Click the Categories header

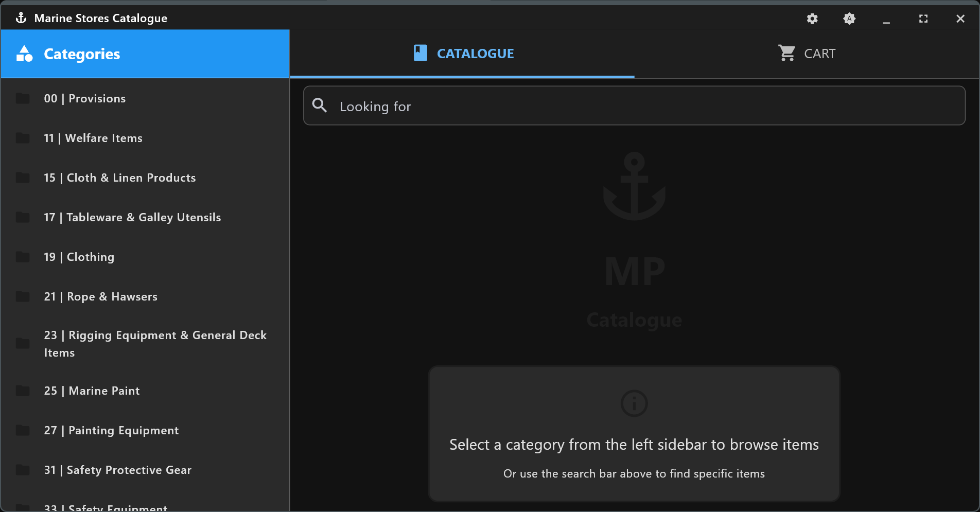tap(145, 54)
